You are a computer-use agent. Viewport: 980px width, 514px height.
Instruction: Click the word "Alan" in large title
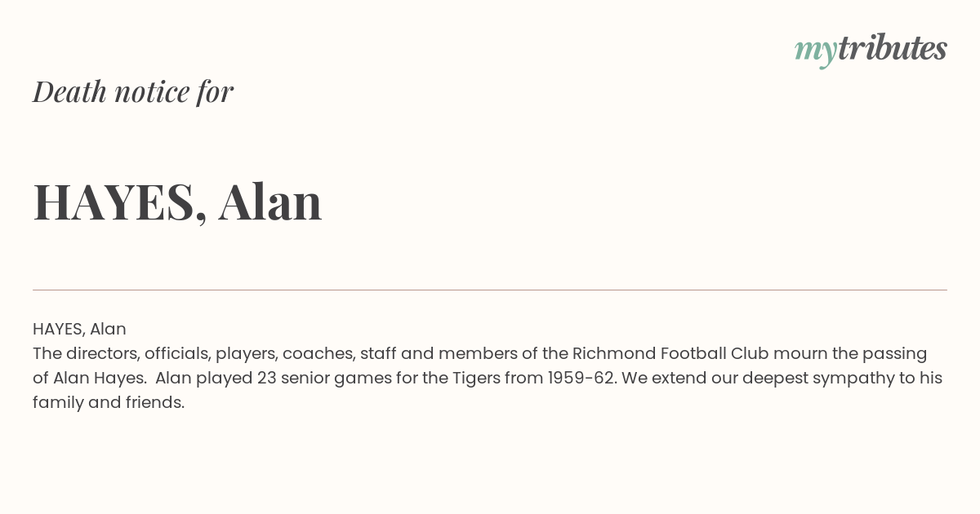point(270,202)
